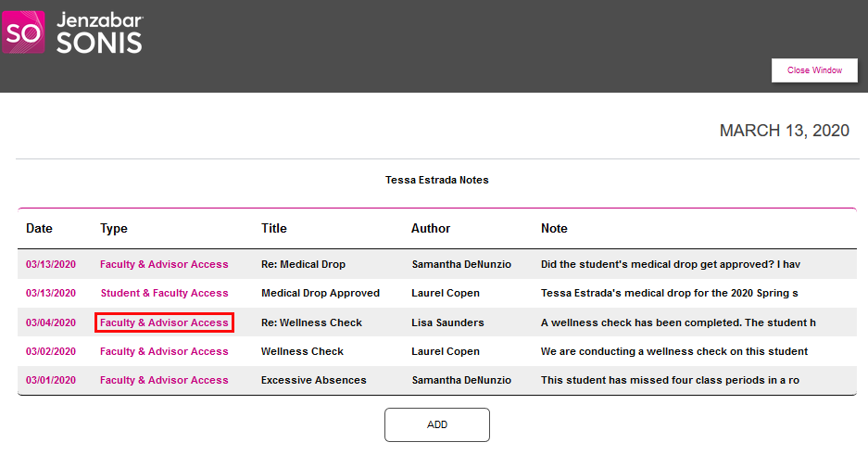Click the Note column header
Screen dimensions: 868x455
554,229
